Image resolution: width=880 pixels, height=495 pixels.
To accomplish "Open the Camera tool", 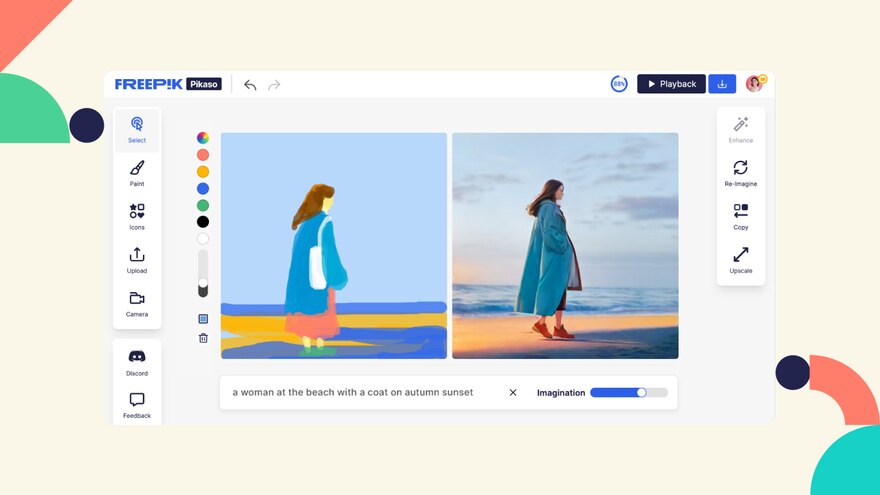I will pyautogui.click(x=137, y=304).
